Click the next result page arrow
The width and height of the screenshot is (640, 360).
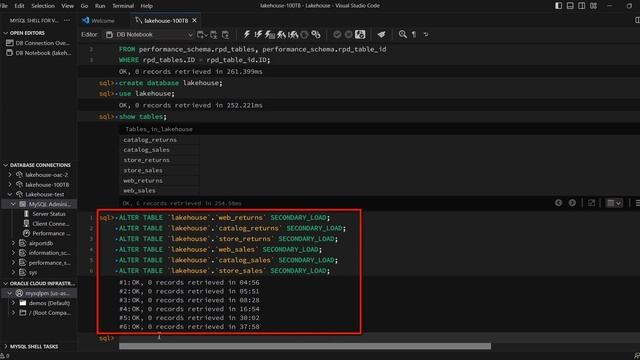click(572, 203)
